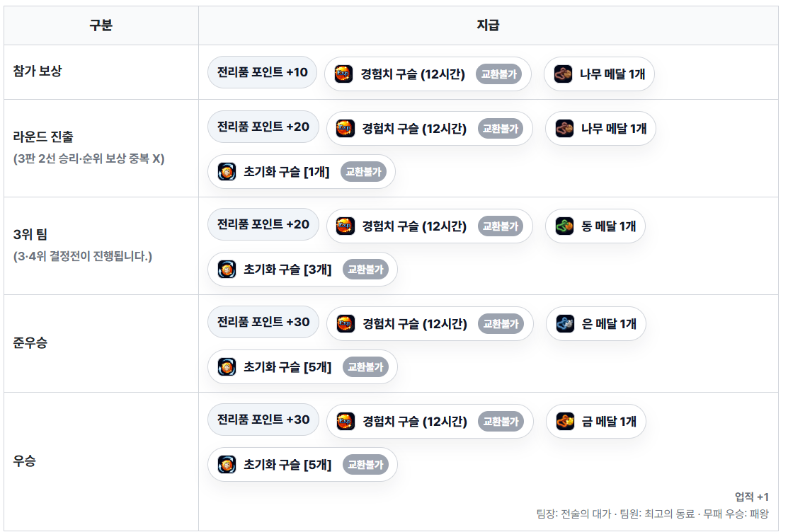The image size is (788, 532).
Task: Click the 3·4위 결정전 note under 3위 팀
Action: pyautogui.click(x=82, y=256)
